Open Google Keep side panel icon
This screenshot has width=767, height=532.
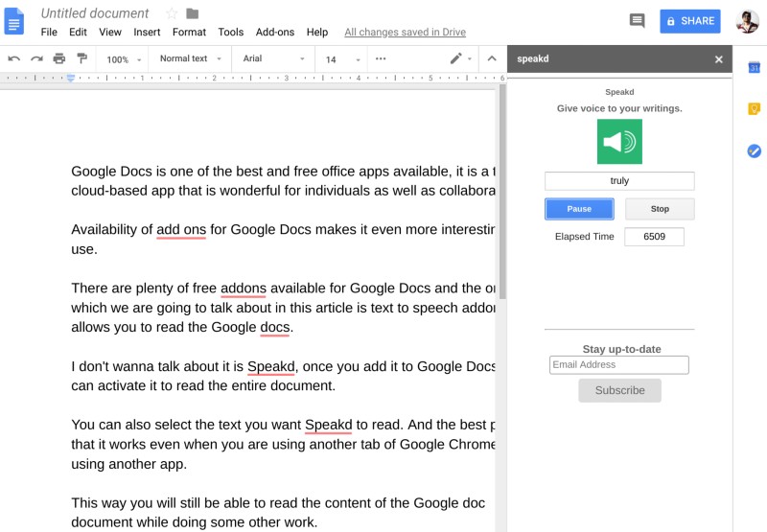[x=755, y=108]
